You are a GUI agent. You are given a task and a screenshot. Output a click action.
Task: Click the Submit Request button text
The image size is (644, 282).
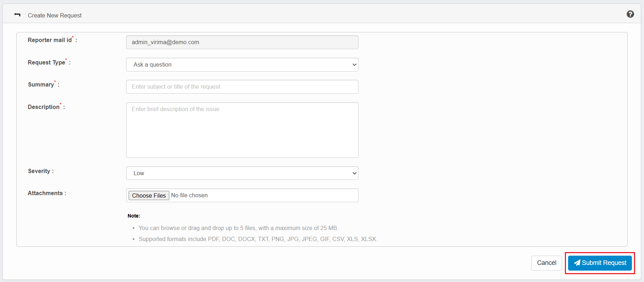pyautogui.click(x=604, y=263)
